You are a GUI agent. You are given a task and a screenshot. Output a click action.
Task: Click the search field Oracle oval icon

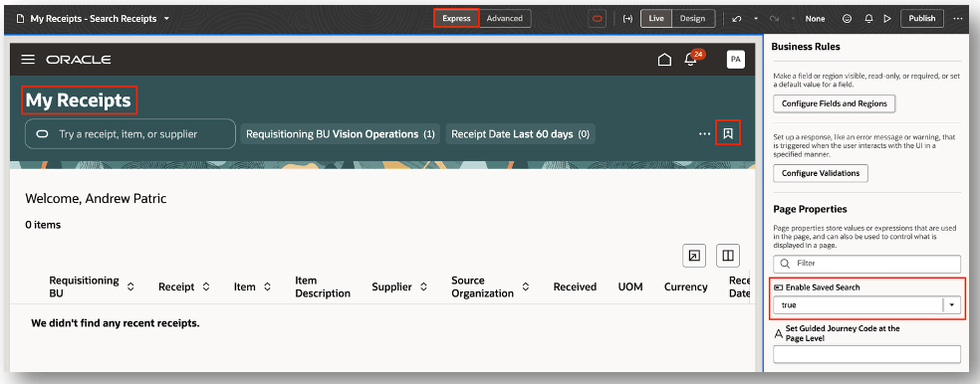[x=43, y=133]
